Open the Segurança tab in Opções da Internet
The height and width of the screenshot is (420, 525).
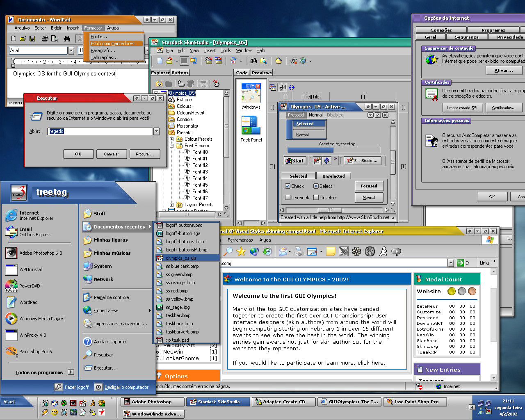click(x=467, y=37)
